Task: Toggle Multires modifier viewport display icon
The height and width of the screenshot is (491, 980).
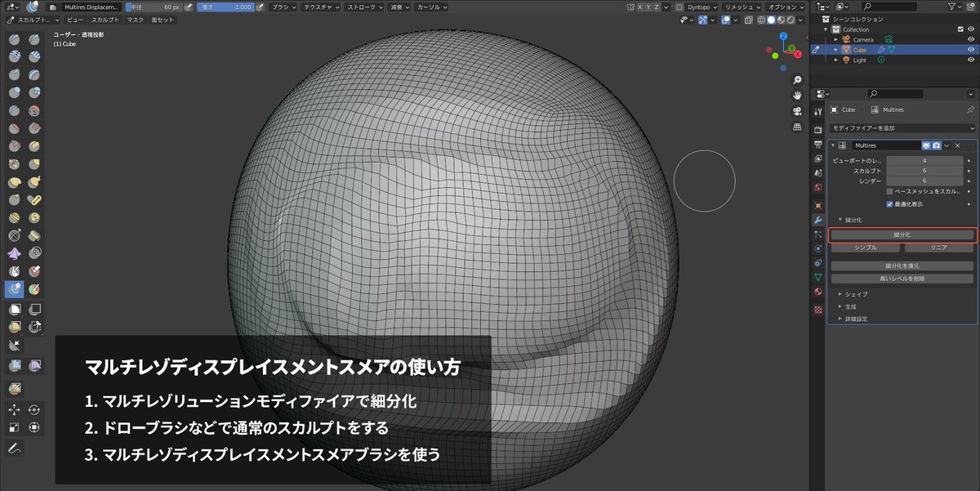Action: click(927, 145)
